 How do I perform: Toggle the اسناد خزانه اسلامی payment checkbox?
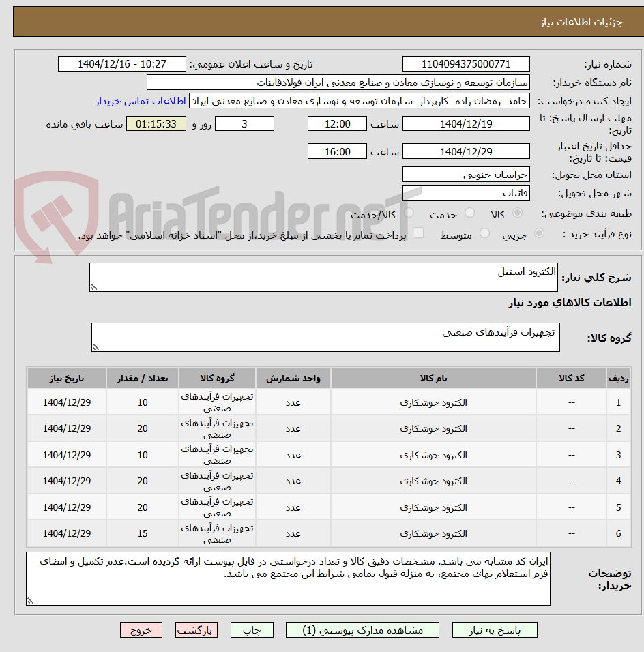tap(418, 233)
